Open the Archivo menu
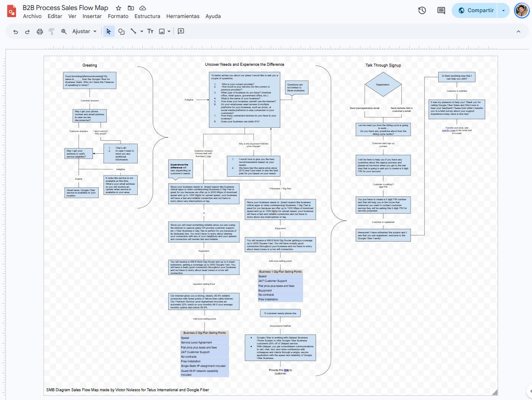 32,16
